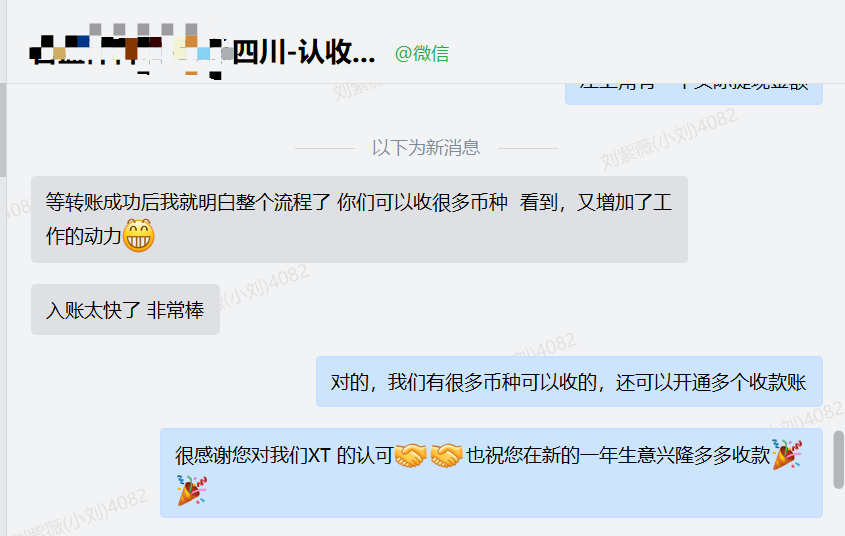Image resolution: width=845 pixels, height=536 pixels.
Task: Select the message 很感谢您对我们XT 的认可
Action: pos(491,473)
